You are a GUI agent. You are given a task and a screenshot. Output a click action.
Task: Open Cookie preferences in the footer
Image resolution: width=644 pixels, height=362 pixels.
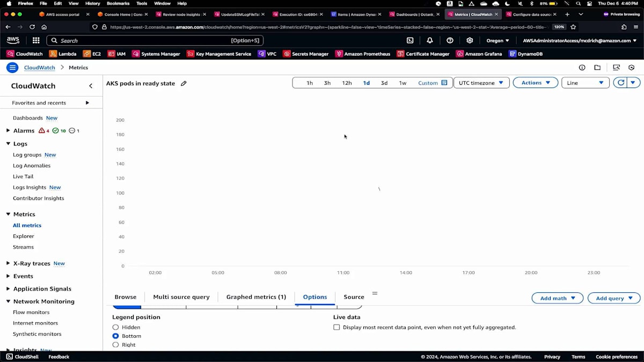click(617, 357)
